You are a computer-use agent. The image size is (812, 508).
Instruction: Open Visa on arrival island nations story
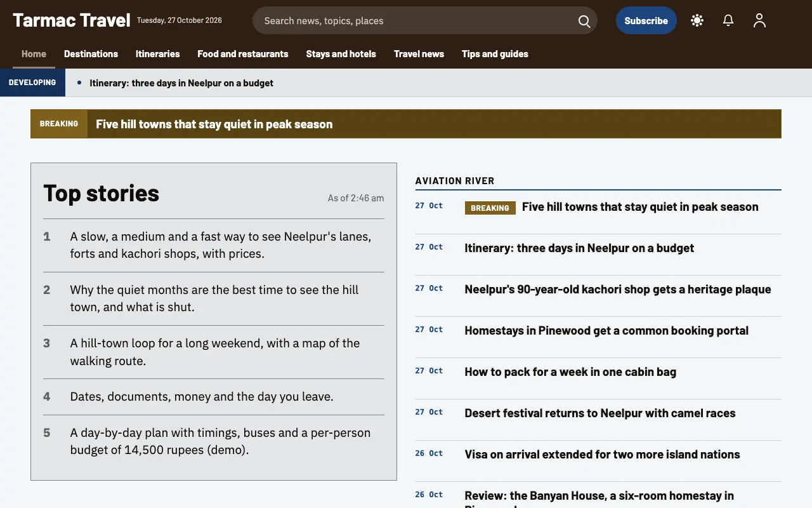[602, 455]
